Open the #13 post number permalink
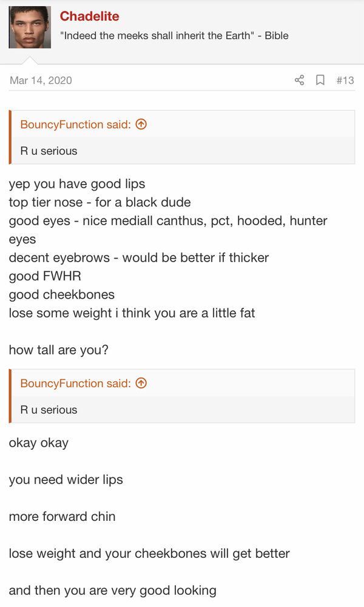The height and width of the screenshot is (607, 364). (345, 80)
